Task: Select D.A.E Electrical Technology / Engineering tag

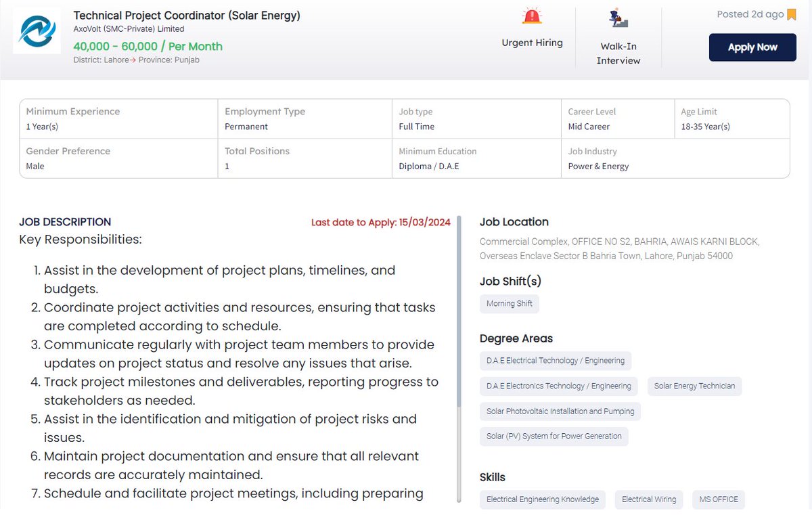Action: coord(556,361)
